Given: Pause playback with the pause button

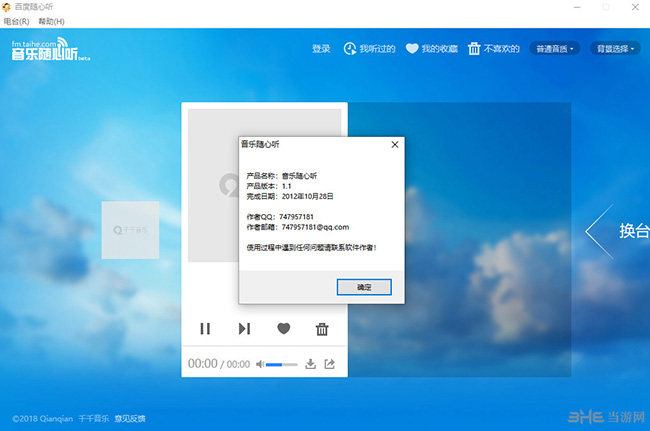Looking at the screenshot, I should [205, 329].
